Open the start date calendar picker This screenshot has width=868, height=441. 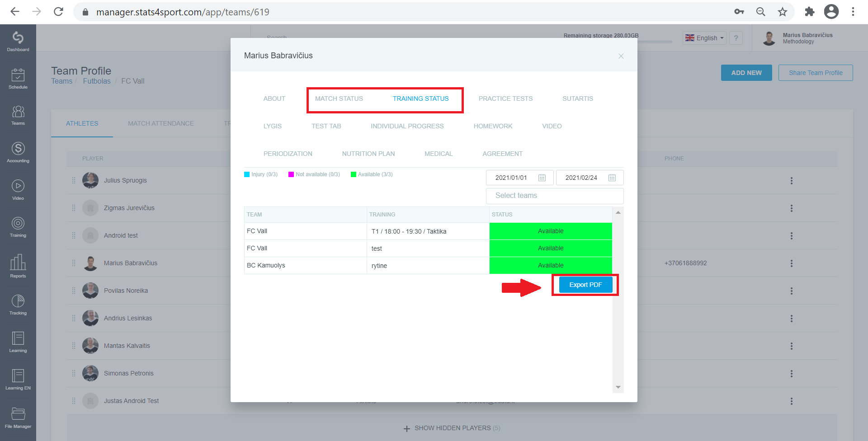[542, 178]
